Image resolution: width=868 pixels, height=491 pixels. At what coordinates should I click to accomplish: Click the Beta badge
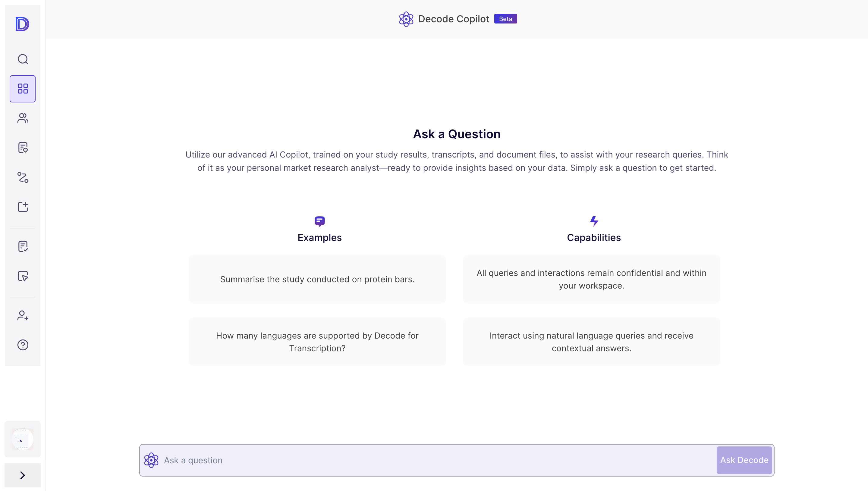coord(505,19)
